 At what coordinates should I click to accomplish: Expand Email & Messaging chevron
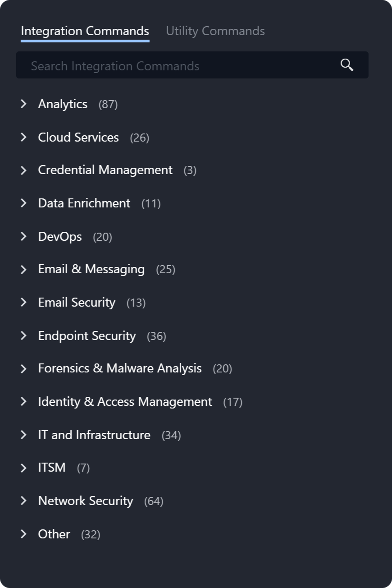tap(24, 269)
